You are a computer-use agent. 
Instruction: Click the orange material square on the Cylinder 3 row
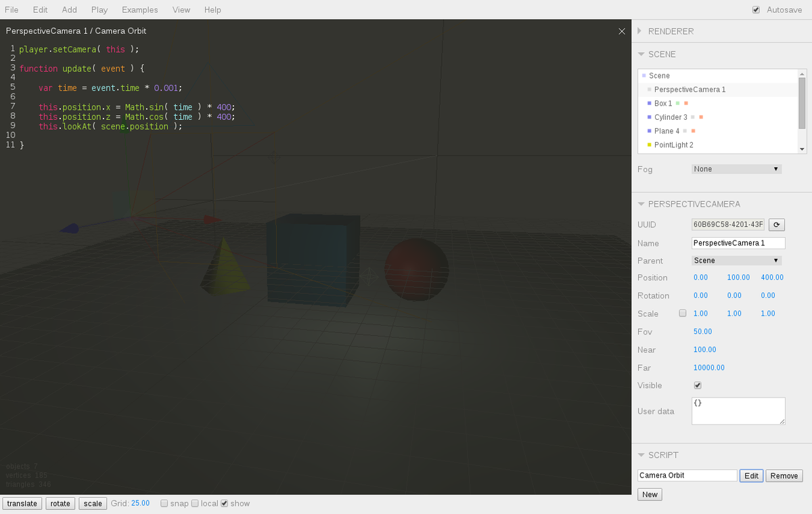click(x=701, y=117)
